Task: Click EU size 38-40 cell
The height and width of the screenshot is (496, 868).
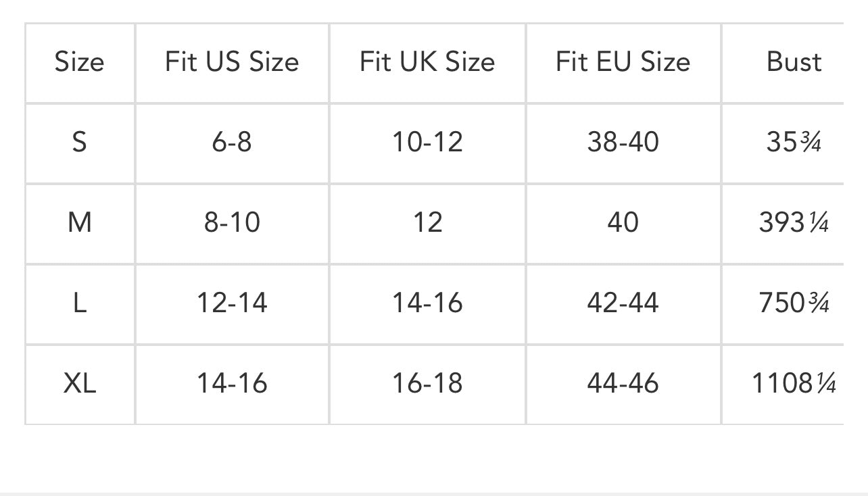Action: (623, 143)
